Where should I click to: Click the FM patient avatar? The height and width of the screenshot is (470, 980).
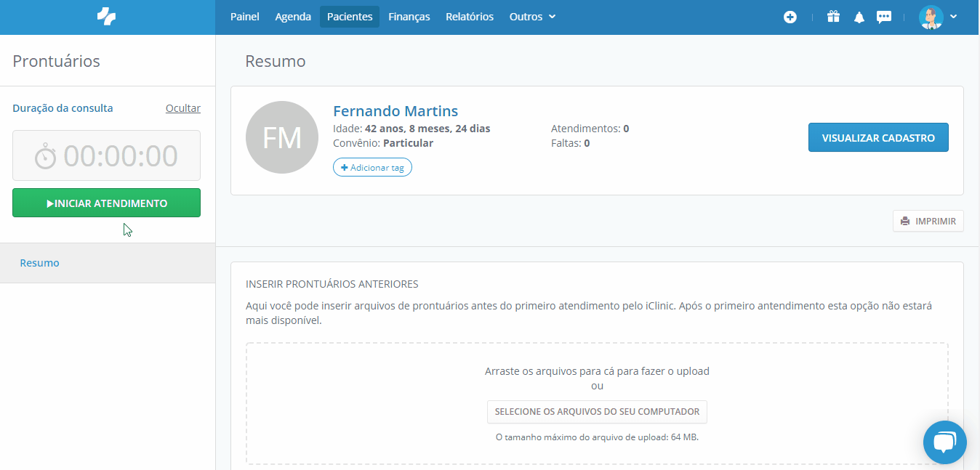pos(282,137)
